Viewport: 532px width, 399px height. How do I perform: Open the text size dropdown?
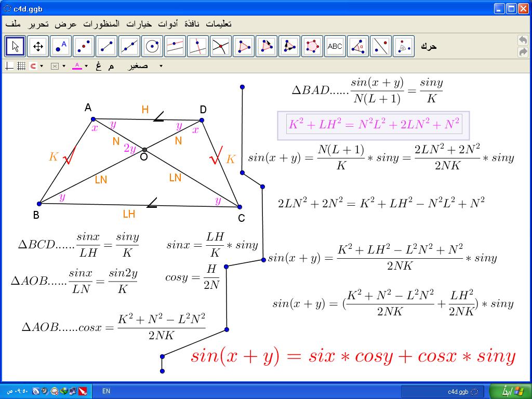(161, 66)
